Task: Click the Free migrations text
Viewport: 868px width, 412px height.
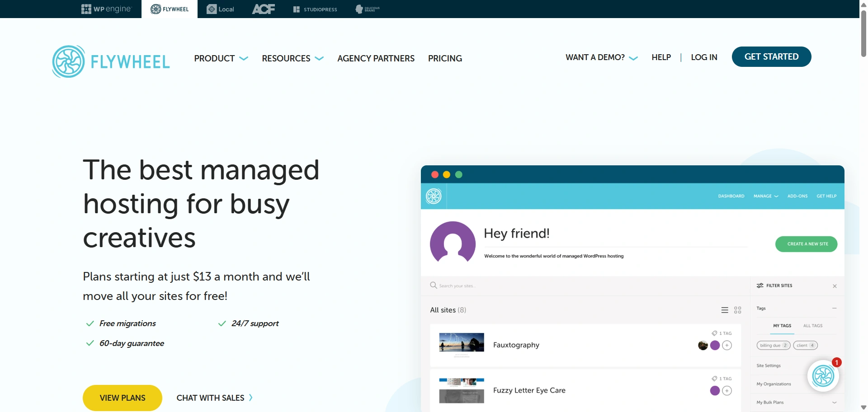Action: (127, 323)
